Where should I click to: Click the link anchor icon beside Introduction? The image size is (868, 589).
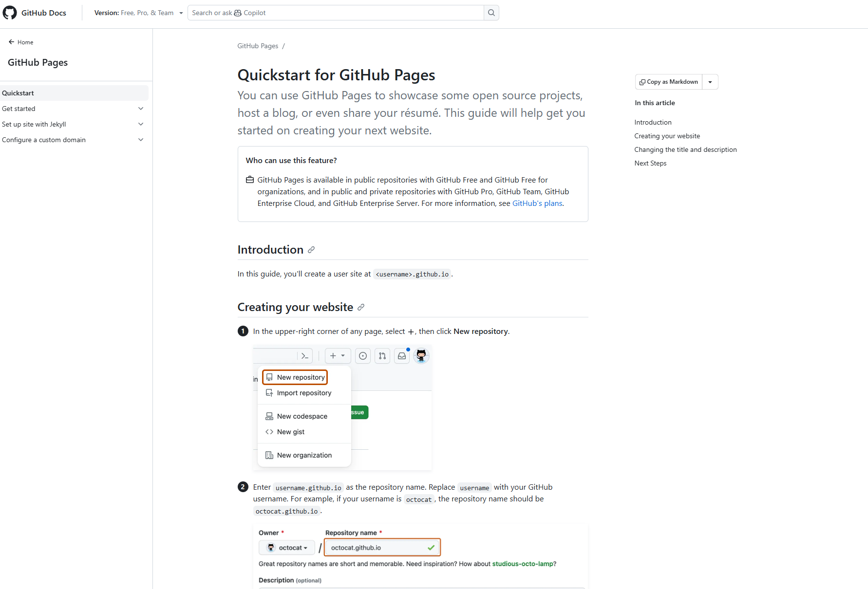(311, 250)
